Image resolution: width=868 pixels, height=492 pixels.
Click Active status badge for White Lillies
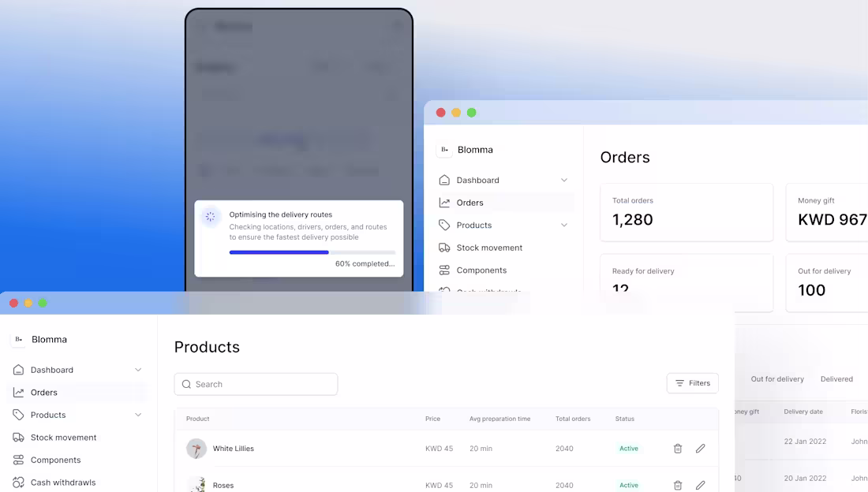coord(629,449)
